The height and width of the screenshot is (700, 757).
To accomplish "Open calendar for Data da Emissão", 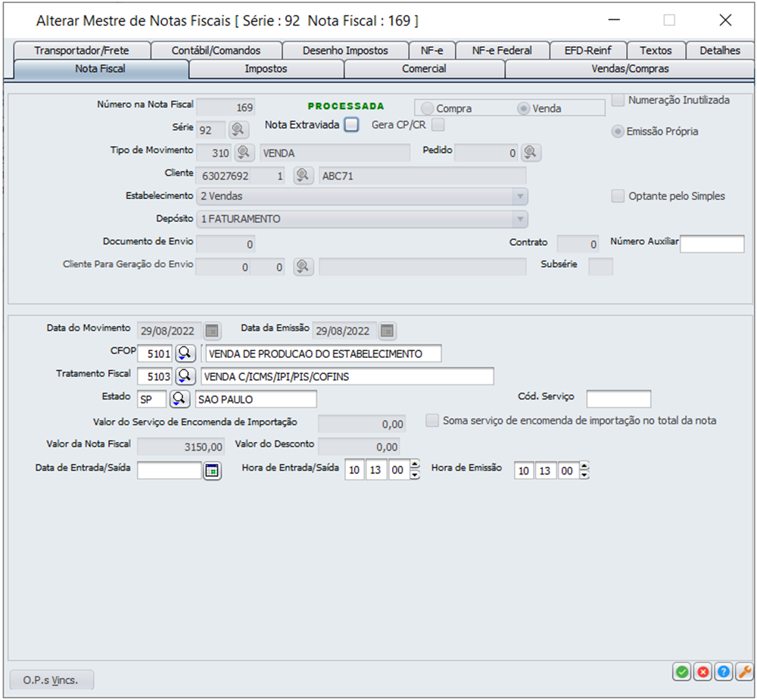I will pyautogui.click(x=387, y=331).
